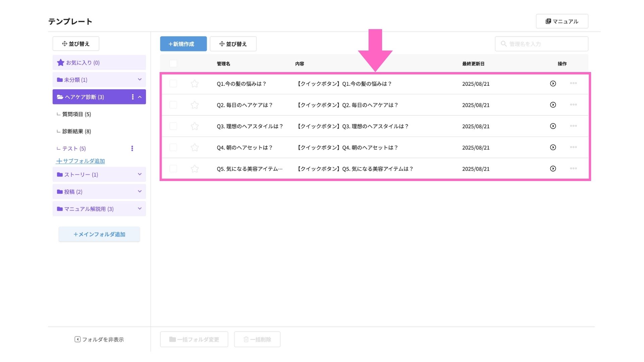Viewport: 644px width, 362px height.
Task: Click the search magnifier icon
Action: (x=503, y=44)
